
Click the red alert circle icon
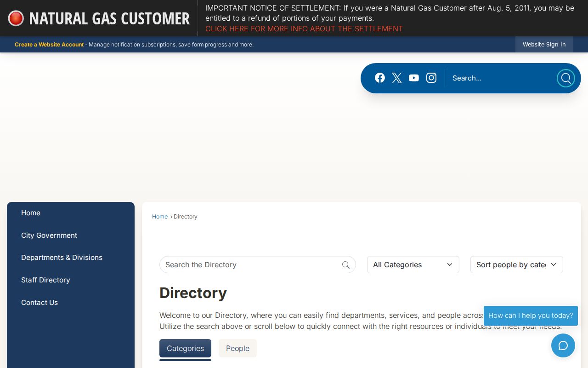[16, 18]
